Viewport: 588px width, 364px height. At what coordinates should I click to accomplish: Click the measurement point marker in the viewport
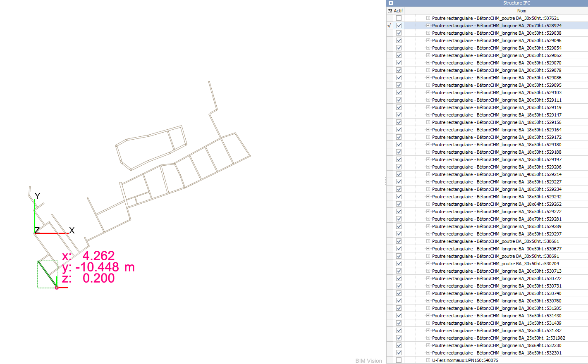57,287
